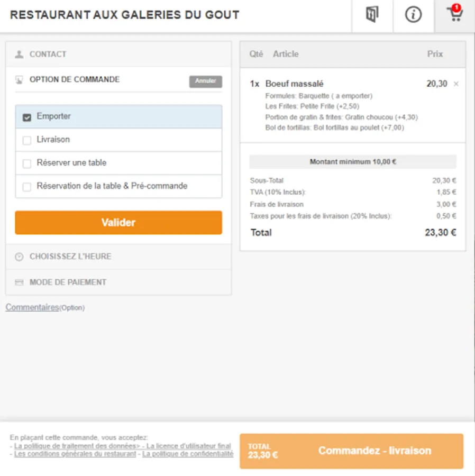Open La politique de confidentialité link
The image size is (475, 476).
187,454
